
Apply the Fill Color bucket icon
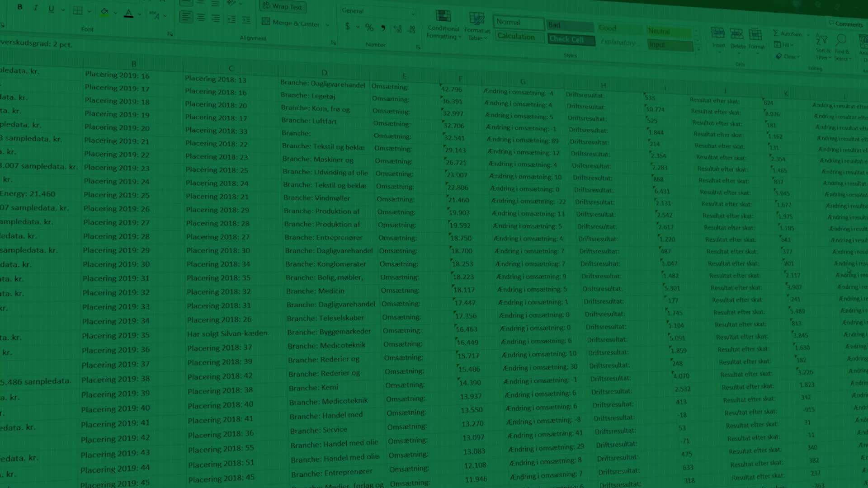[x=104, y=12]
